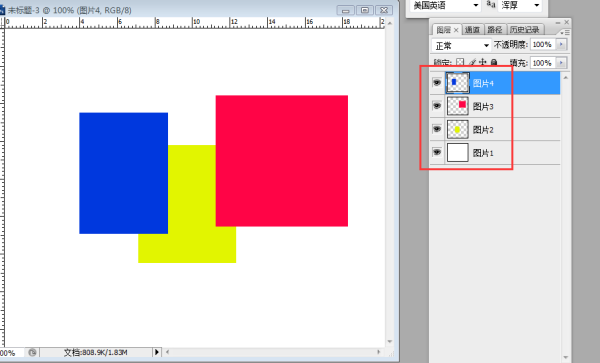Viewport: 600px width, 363px height.
Task: Click the red rectangle on the canvas
Action: click(x=282, y=161)
